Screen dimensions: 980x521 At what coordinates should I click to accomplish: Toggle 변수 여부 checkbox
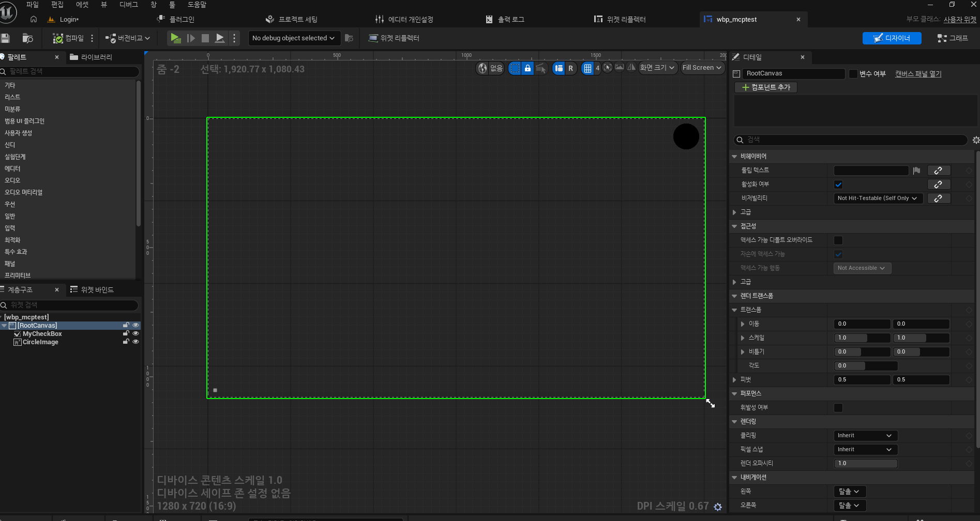853,74
